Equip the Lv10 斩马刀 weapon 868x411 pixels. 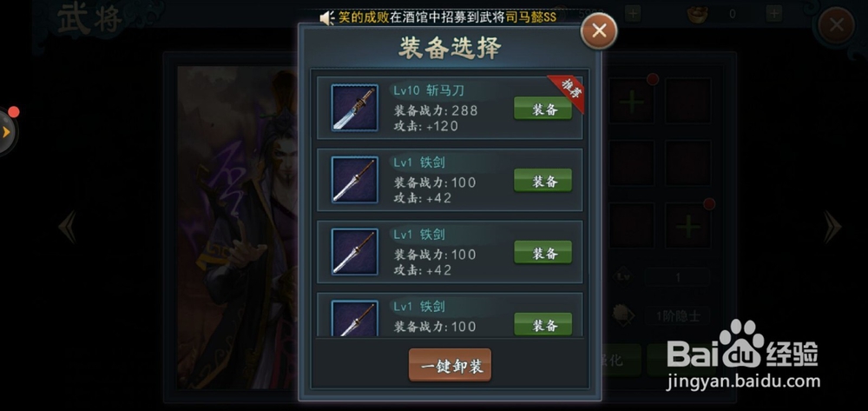542,109
